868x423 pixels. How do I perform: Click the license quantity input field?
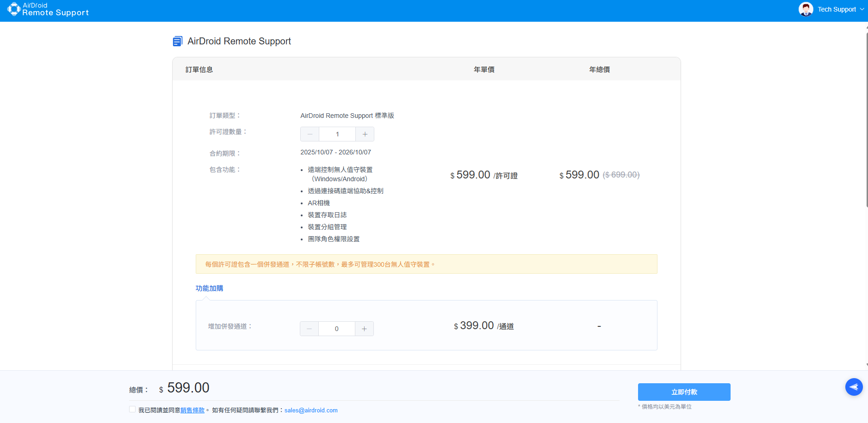click(x=337, y=134)
